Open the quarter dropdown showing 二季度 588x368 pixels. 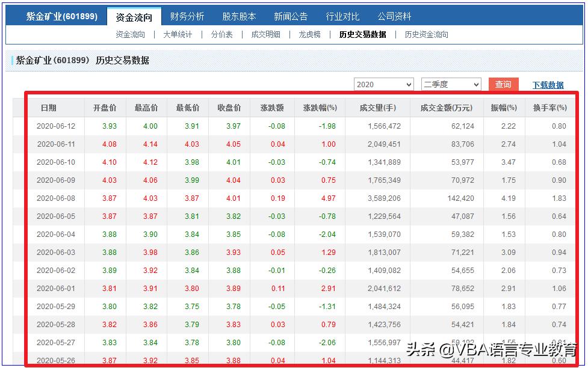[450, 84]
